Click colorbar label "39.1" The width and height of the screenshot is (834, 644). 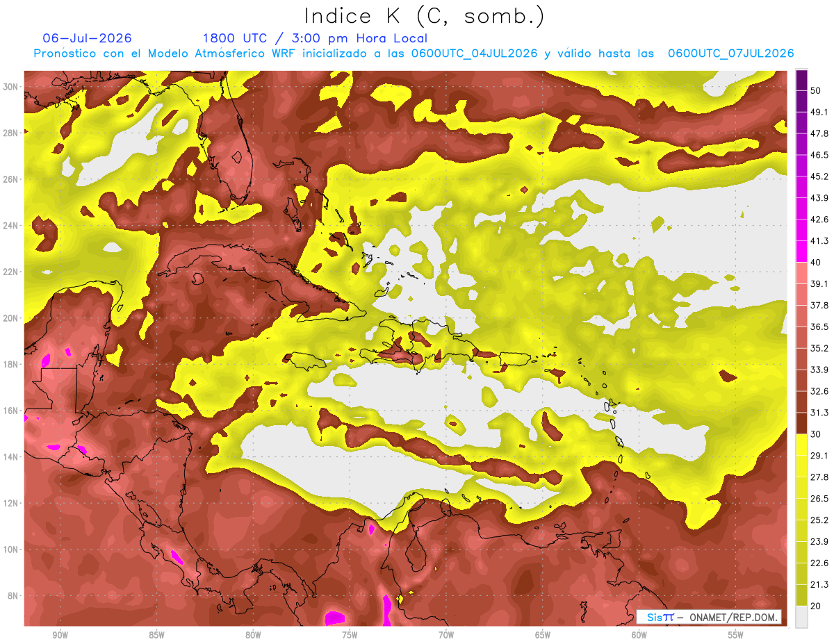coord(819,284)
